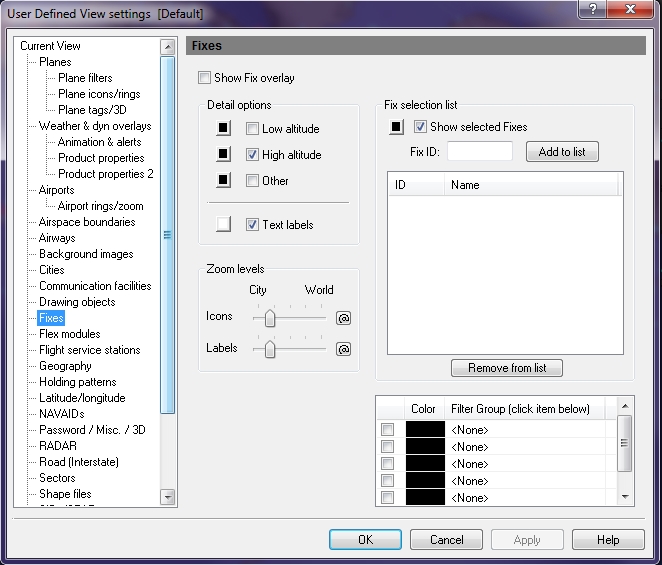Click the Help question mark in title bar
The image size is (662, 565).
[593, 10]
